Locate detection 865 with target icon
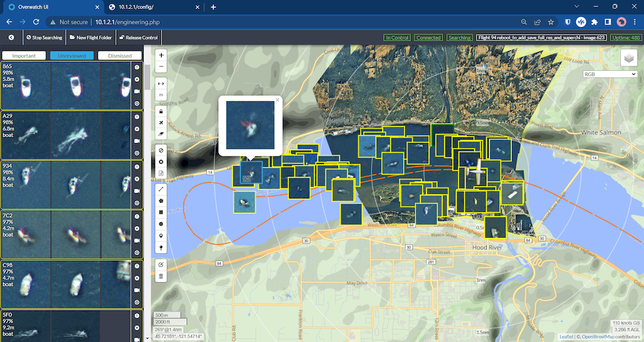 [x=137, y=104]
